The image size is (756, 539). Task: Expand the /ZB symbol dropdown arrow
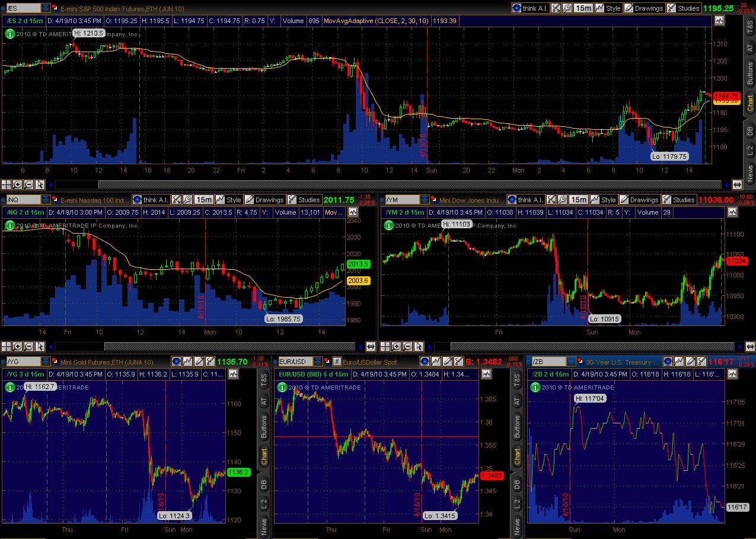click(x=570, y=361)
